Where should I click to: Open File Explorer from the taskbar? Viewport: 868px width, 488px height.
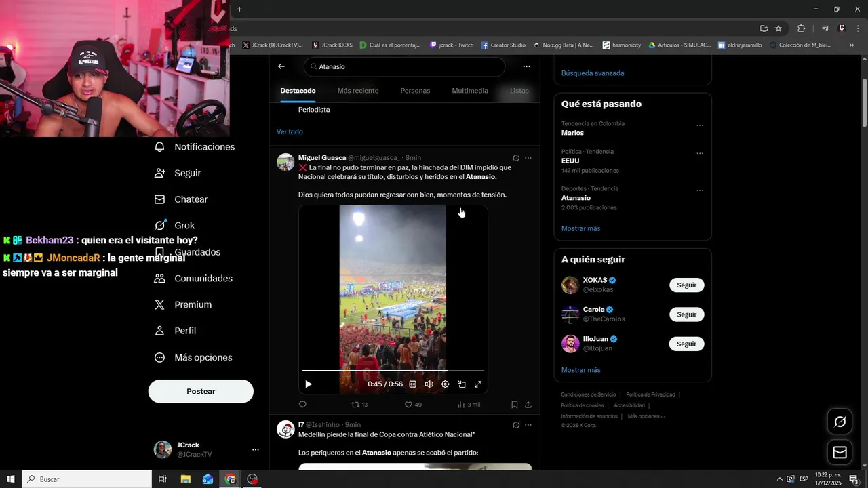pos(185,479)
